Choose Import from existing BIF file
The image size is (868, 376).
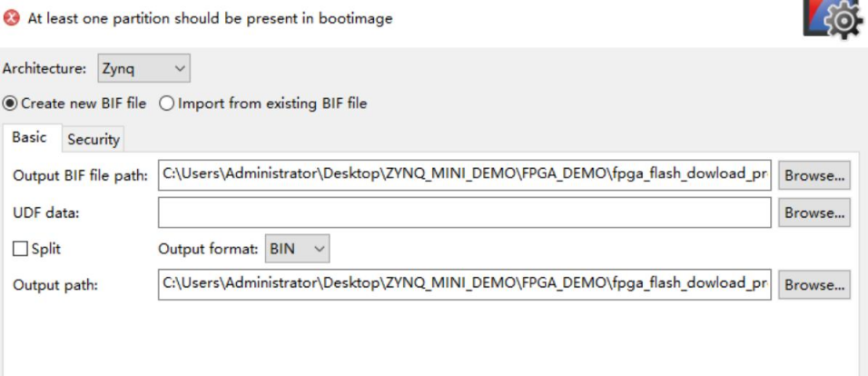click(x=166, y=104)
